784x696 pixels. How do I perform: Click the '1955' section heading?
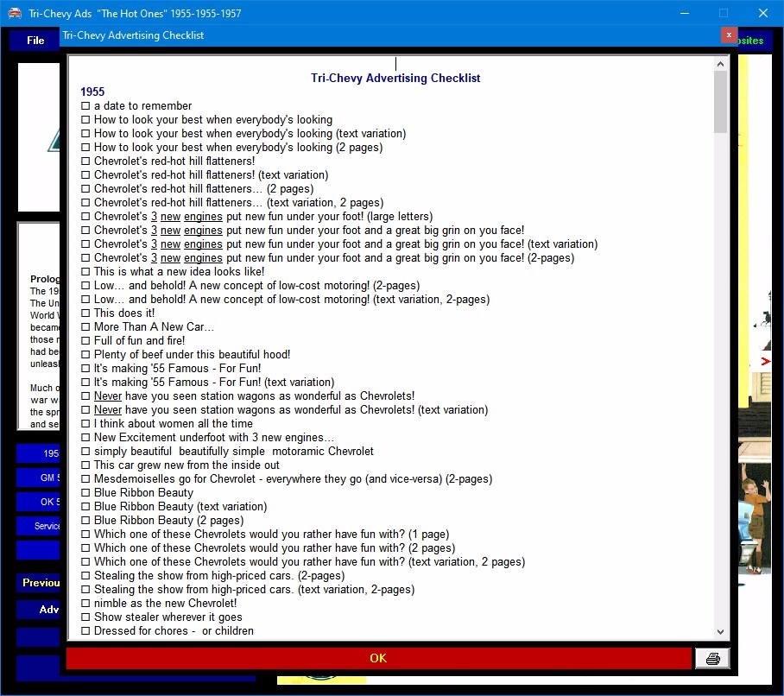(92, 92)
